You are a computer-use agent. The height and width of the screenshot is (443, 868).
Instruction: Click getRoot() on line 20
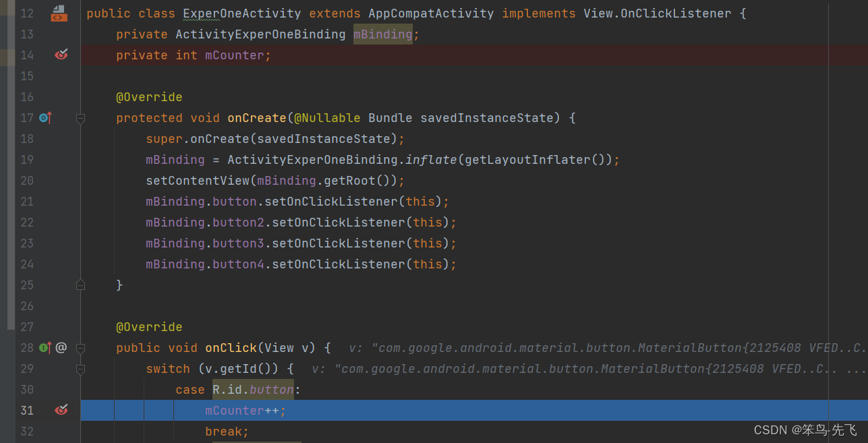click(357, 181)
